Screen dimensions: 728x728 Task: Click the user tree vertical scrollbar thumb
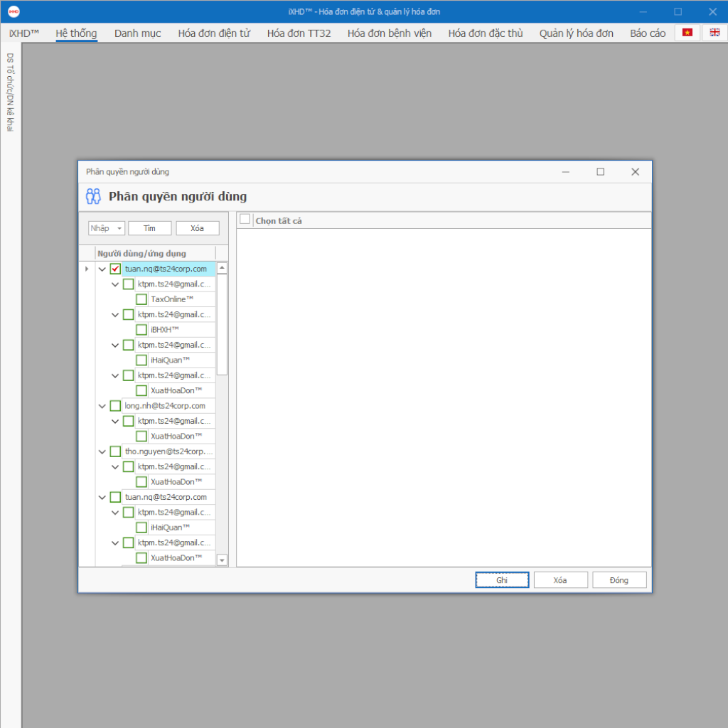pos(222,323)
